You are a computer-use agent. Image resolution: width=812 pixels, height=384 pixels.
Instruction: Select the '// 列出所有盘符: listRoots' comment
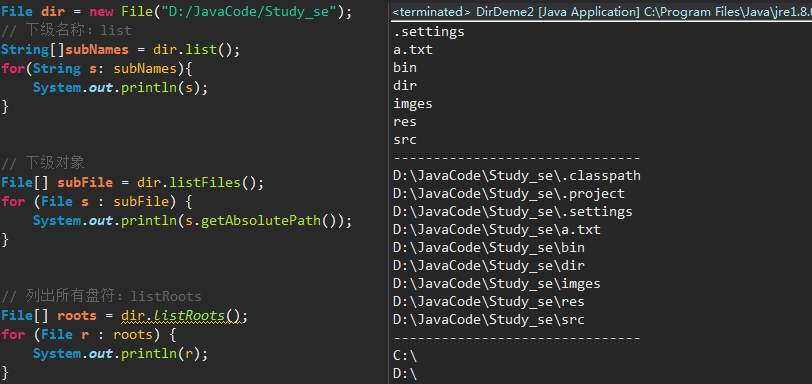tap(101, 297)
